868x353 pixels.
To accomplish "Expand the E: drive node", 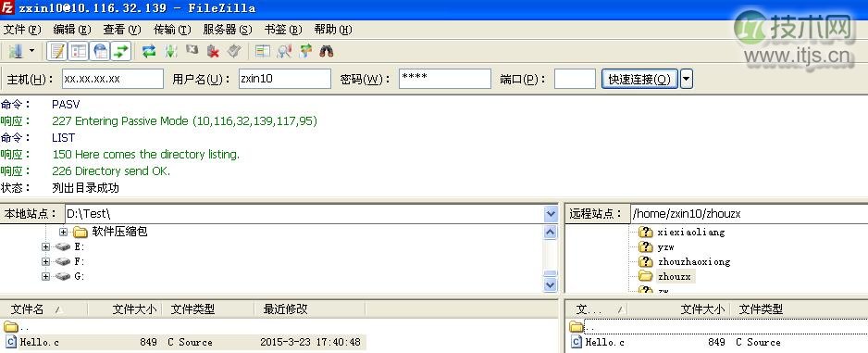I will pyautogui.click(x=46, y=246).
